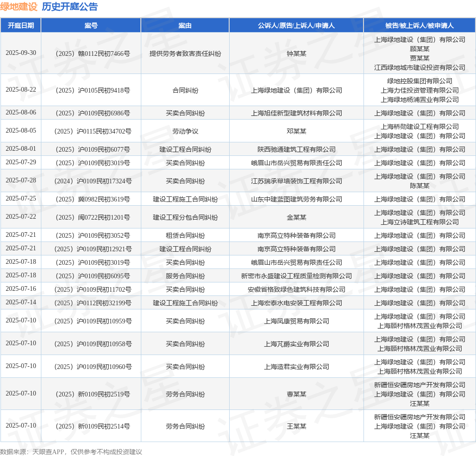Viewport: 476px width, 456px height.
Task: Click the 绿地建设 title text
Action: click(19, 7)
